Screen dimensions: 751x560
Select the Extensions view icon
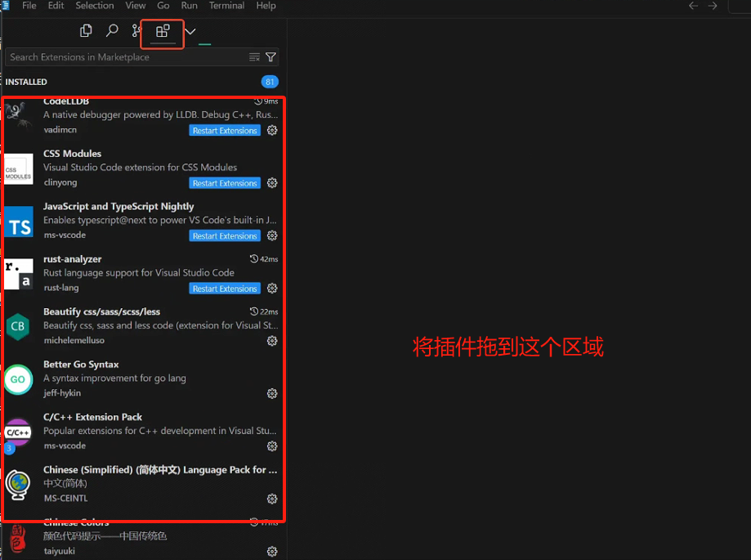click(x=163, y=31)
